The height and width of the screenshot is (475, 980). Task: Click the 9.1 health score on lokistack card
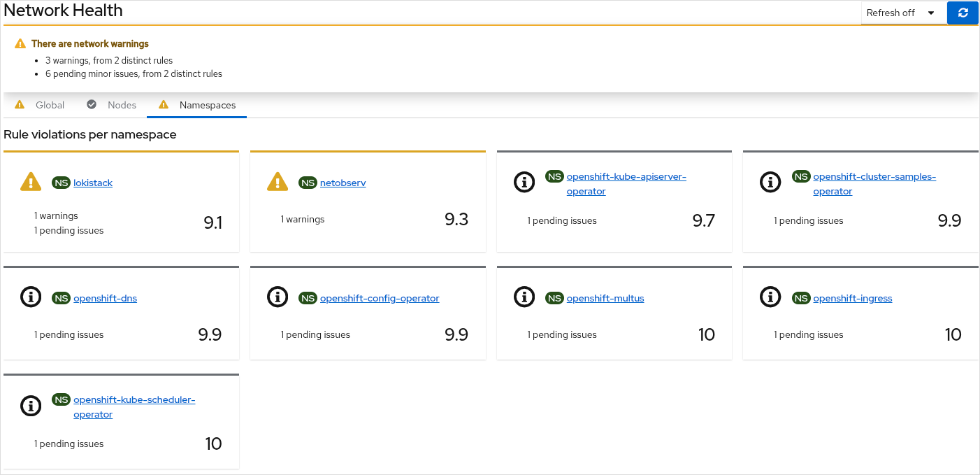click(212, 222)
